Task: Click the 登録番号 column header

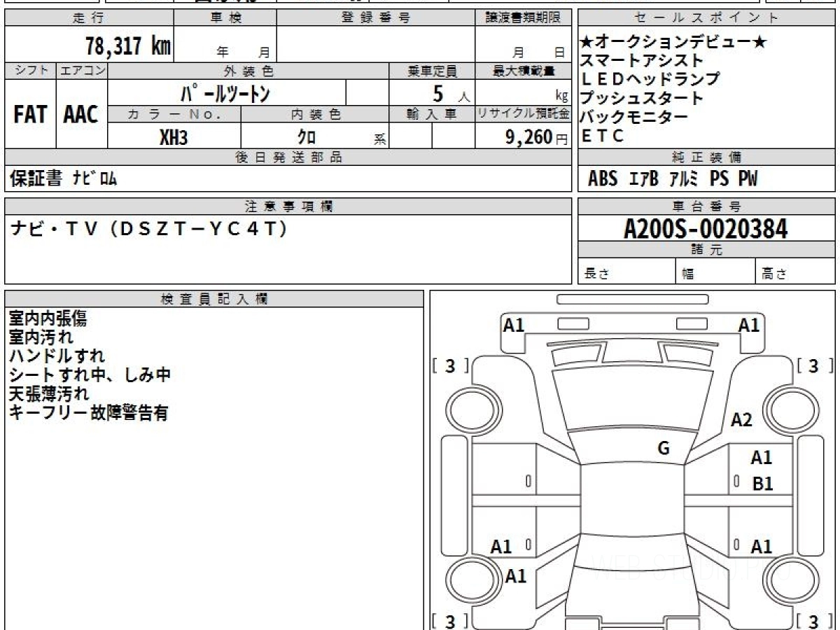Action: pos(376,18)
